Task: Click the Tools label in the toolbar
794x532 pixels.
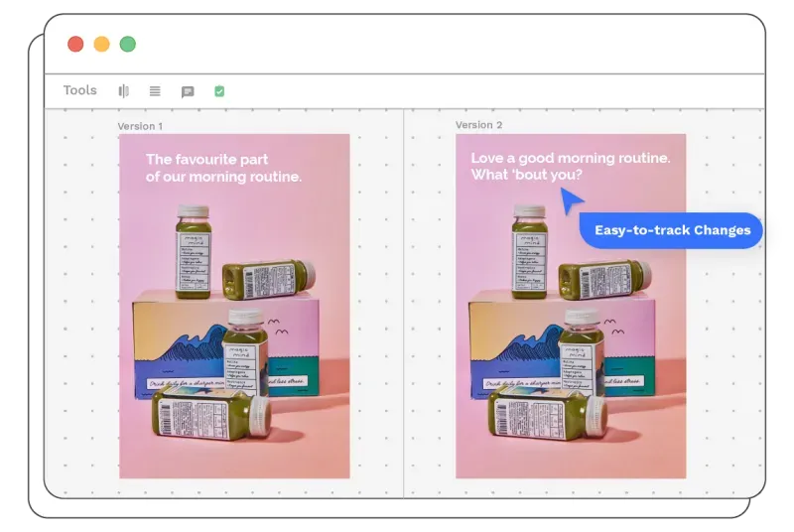Action: coord(80,90)
